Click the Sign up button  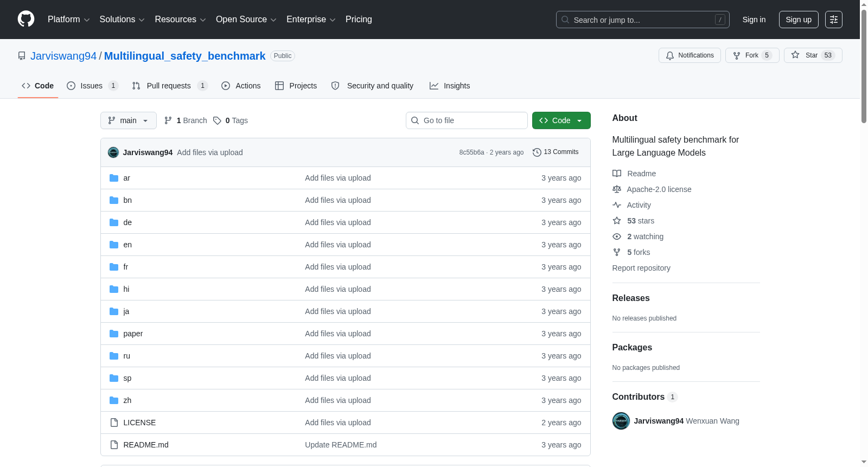799,20
